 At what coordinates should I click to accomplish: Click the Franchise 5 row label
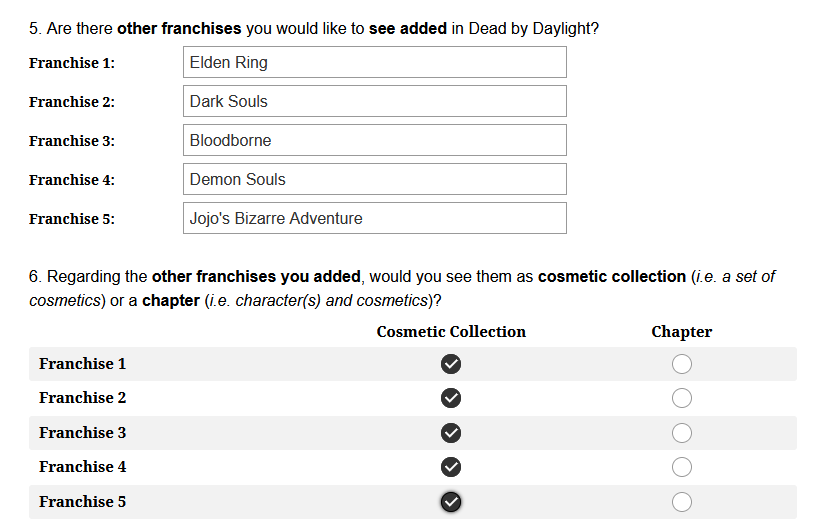point(83,502)
